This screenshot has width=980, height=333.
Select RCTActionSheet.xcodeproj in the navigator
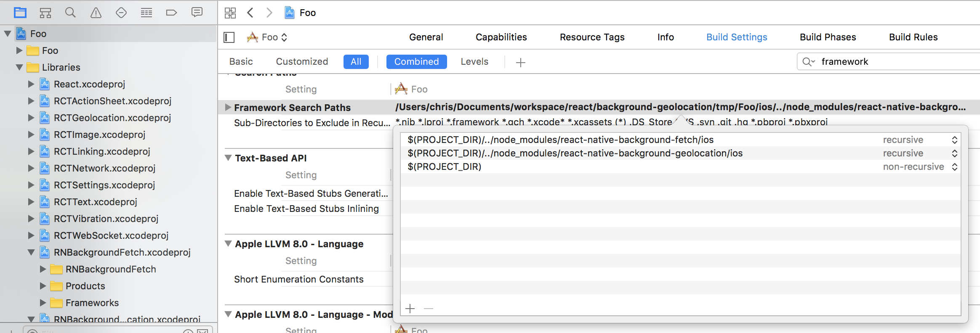tap(112, 101)
